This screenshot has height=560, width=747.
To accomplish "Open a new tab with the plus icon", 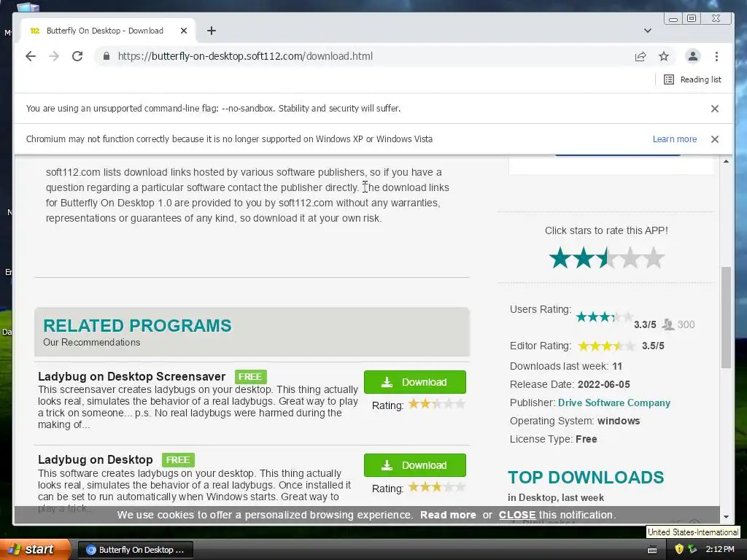I will pos(212,31).
